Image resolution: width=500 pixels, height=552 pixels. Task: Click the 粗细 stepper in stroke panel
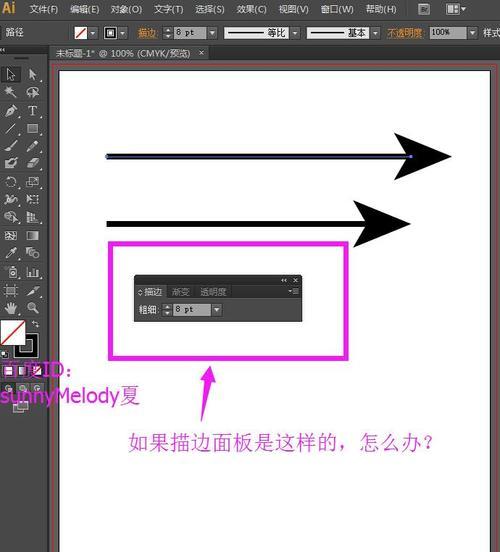tap(167, 310)
